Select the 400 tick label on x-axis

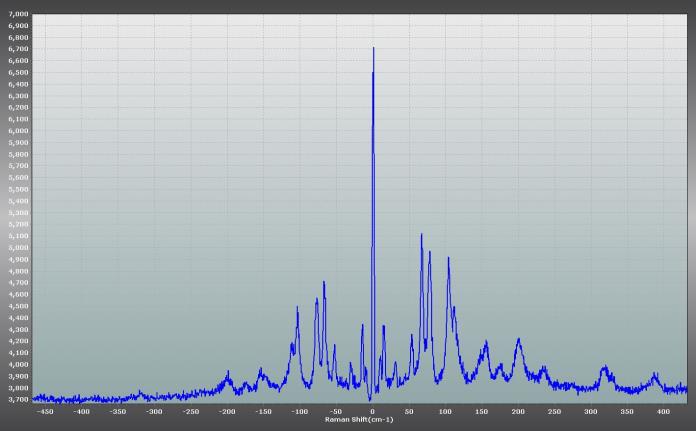point(663,411)
